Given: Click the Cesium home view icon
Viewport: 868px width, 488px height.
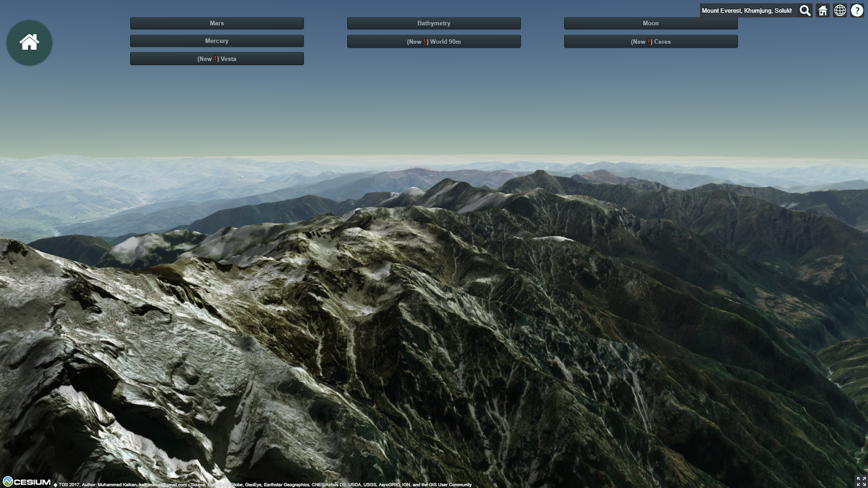Looking at the screenshot, I should 823,10.
